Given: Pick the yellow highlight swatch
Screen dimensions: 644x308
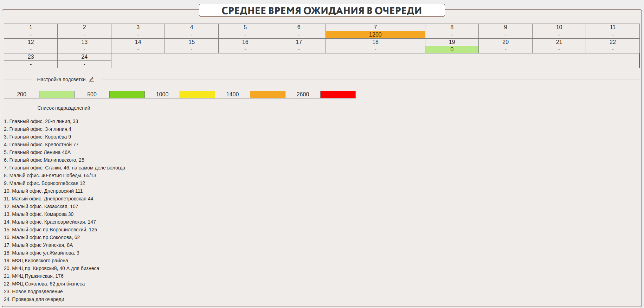Looking at the screenshot, I should click(x=197, y=95).
